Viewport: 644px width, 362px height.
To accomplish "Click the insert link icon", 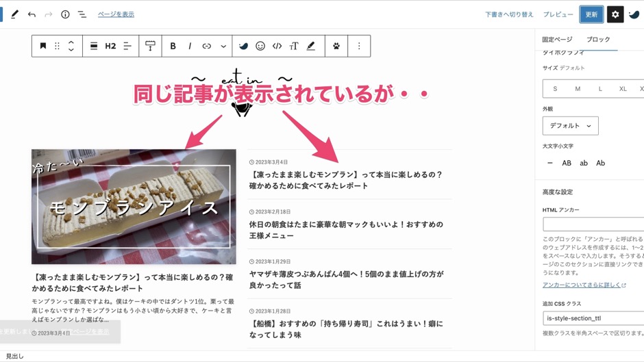I will [207, 46].
